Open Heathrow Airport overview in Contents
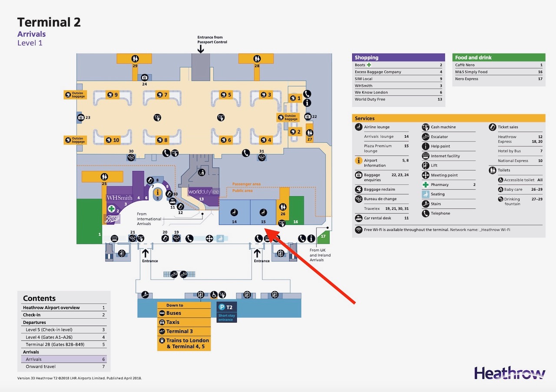556x392 pixels. [x=51, y=307]
